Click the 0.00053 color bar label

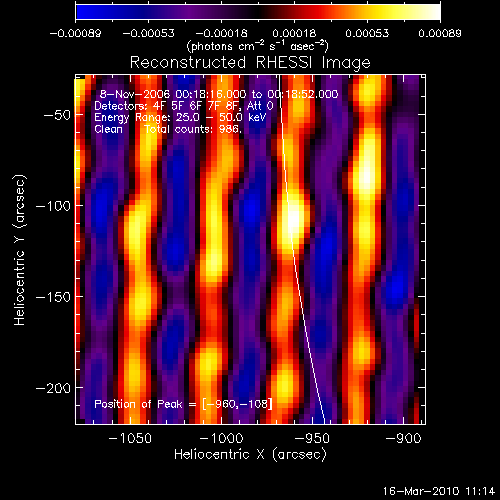click(367, 33)
